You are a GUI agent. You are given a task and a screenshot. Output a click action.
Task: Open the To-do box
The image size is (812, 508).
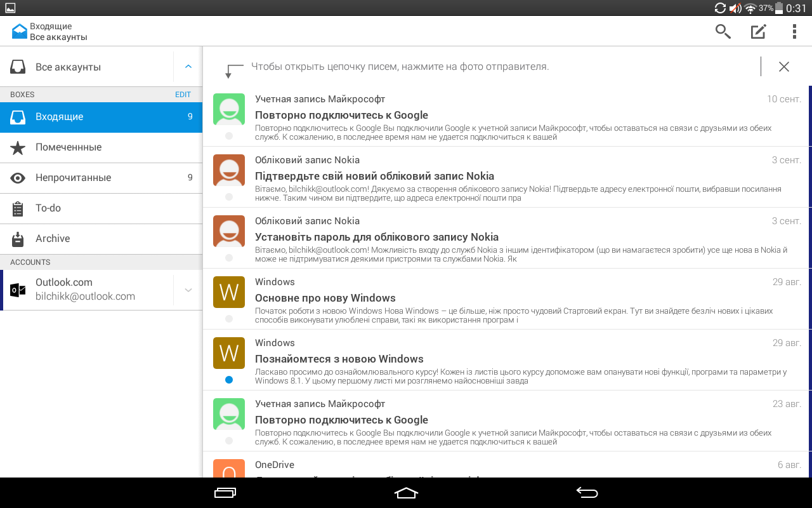tap(101, 208)
